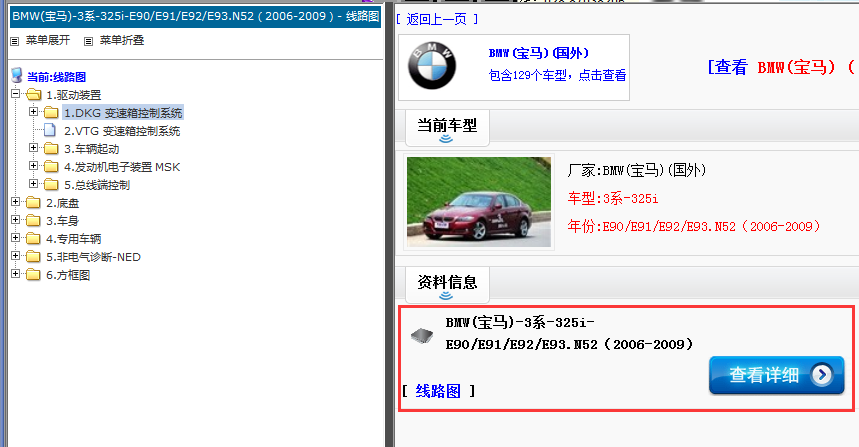Expand the 4.发动机电子装置 MSK node
Screen dimensions: 859x447
pyautogui.click(x=34, y=166)
